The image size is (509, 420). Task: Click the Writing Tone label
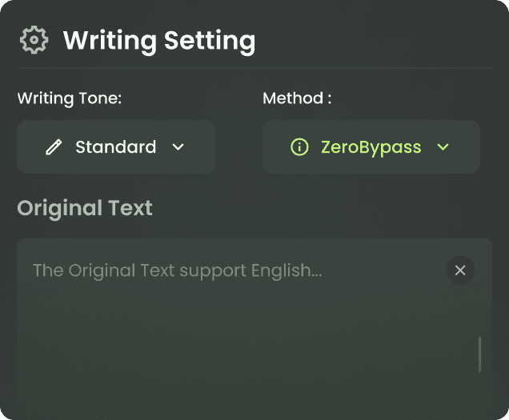[70, 98]
